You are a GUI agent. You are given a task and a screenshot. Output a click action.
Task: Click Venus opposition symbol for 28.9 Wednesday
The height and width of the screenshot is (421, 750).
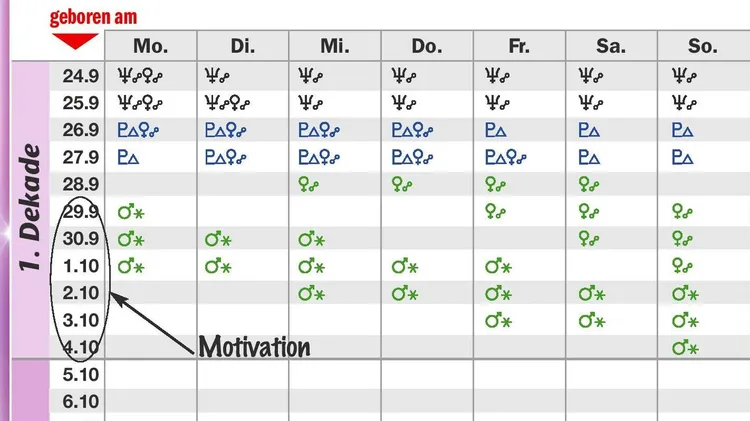308,185
